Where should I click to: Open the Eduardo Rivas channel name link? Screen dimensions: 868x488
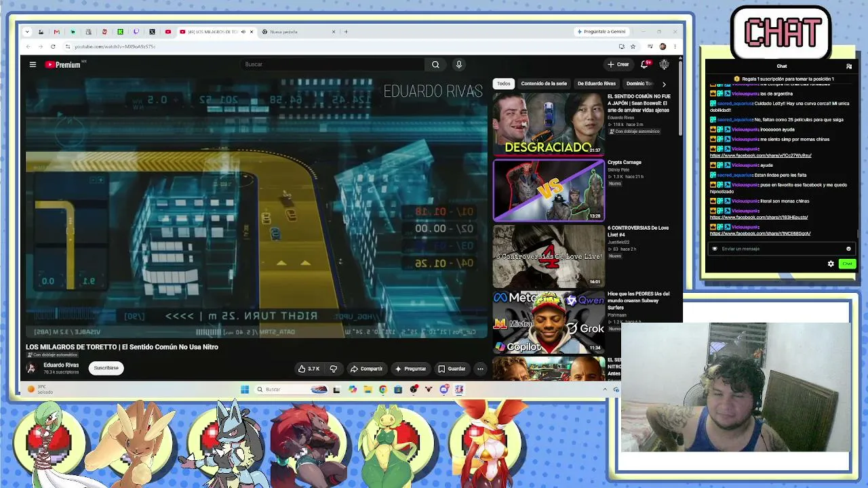click(x=61, y=365)
